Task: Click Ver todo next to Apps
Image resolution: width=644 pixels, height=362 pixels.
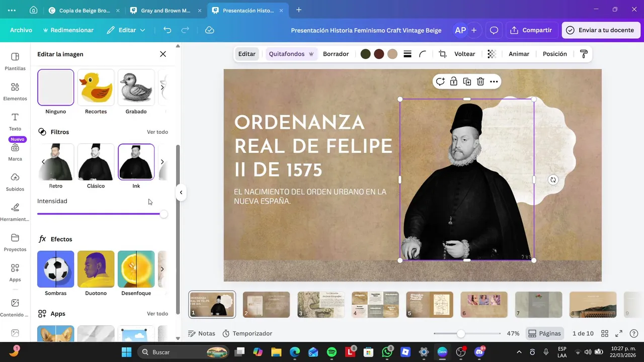Action: click(x=157, y=314)
